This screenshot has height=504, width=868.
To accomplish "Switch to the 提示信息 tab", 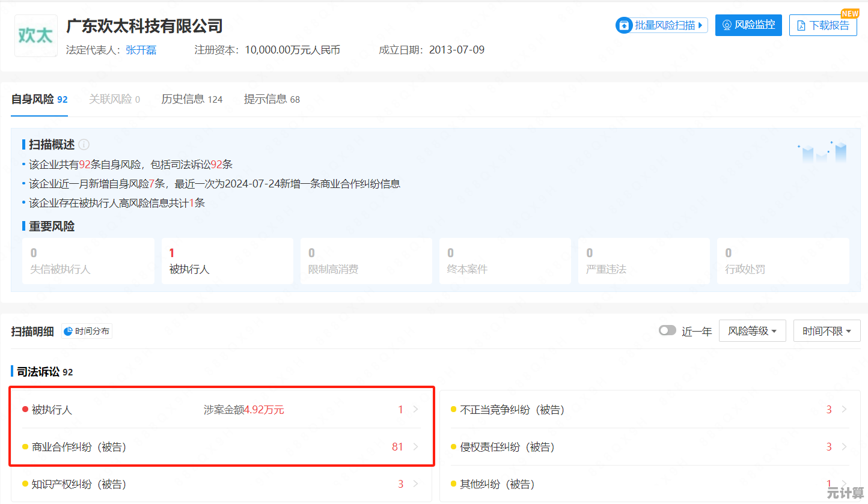I will (265, 99).
